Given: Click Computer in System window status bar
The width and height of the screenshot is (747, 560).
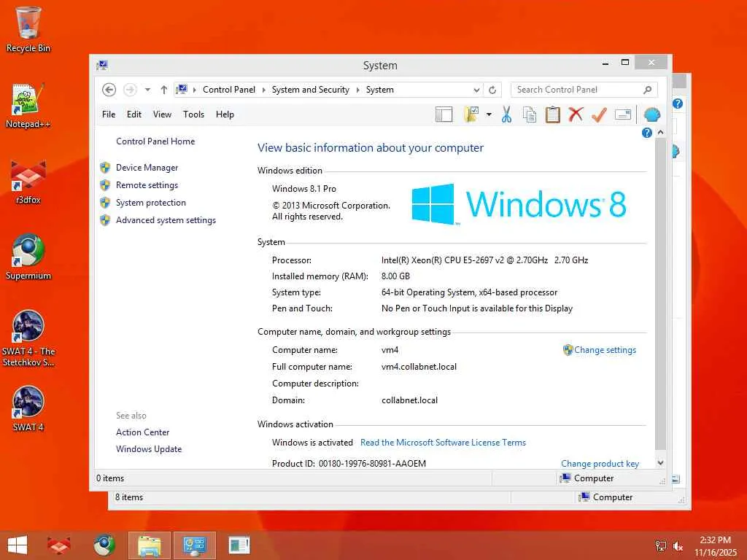Looking at the screenshot, I should click(x=587, y=478).
